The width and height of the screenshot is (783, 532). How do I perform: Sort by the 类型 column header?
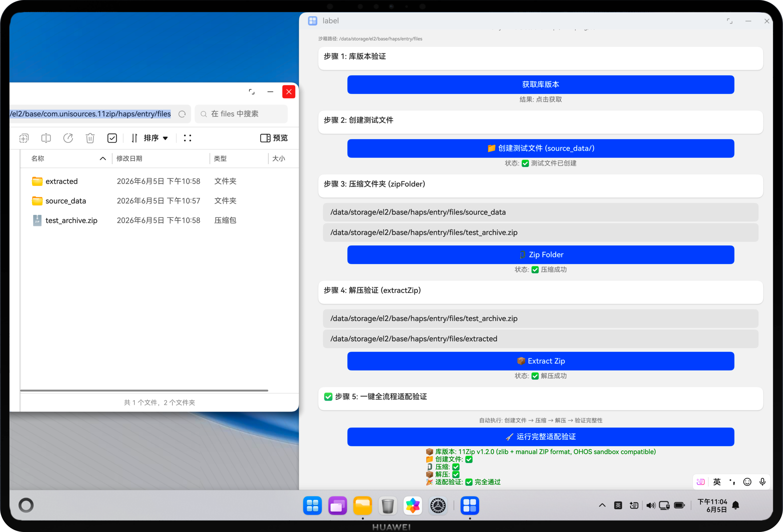(x=220, y=158)
